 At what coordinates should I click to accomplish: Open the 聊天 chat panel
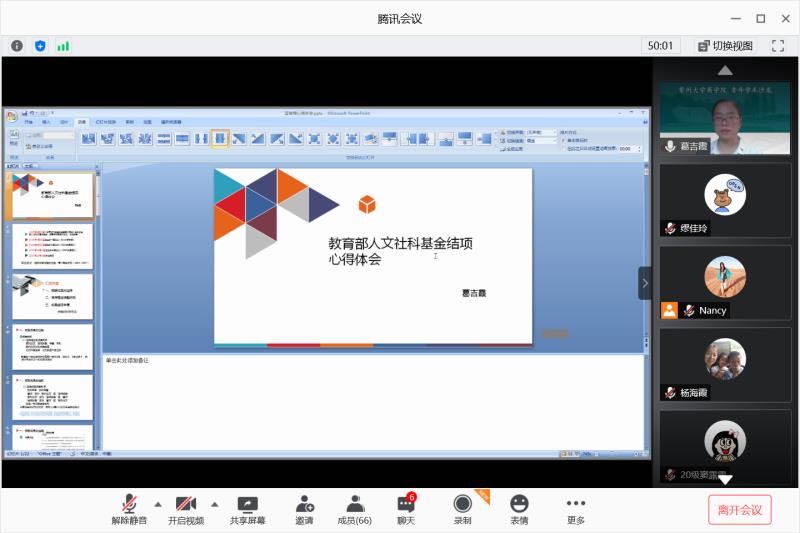(405, 510)
